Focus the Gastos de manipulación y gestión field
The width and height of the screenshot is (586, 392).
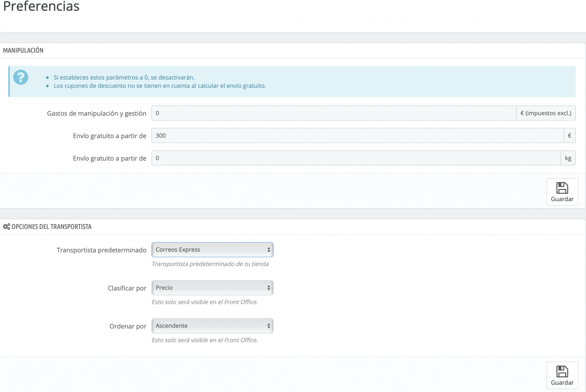tap(333, 113)
